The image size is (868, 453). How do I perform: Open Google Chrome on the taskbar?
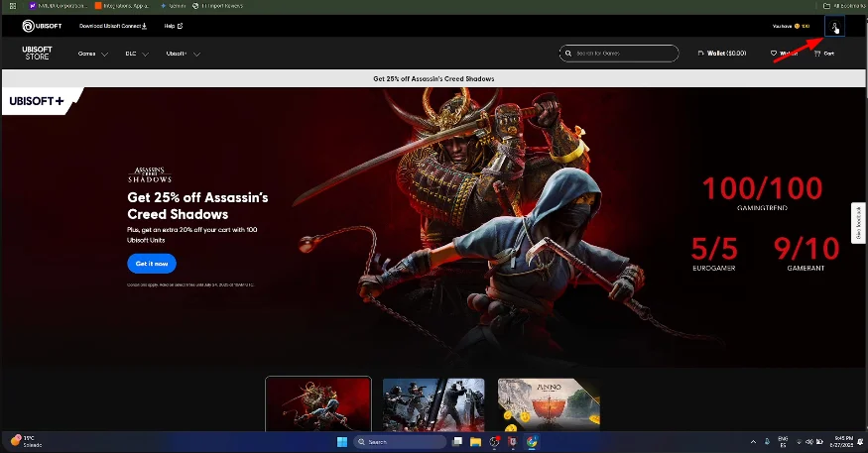point(532,441)
